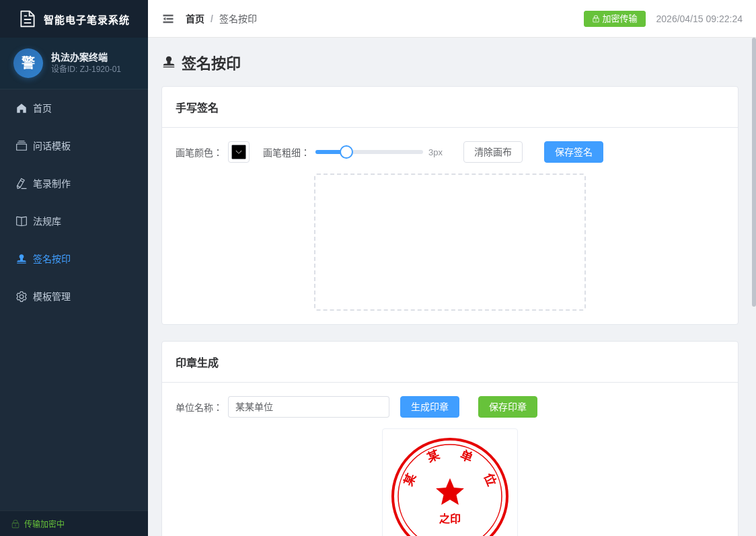
Task: Focus the 单位名称 input field
Action: click(x=309, y=407)
